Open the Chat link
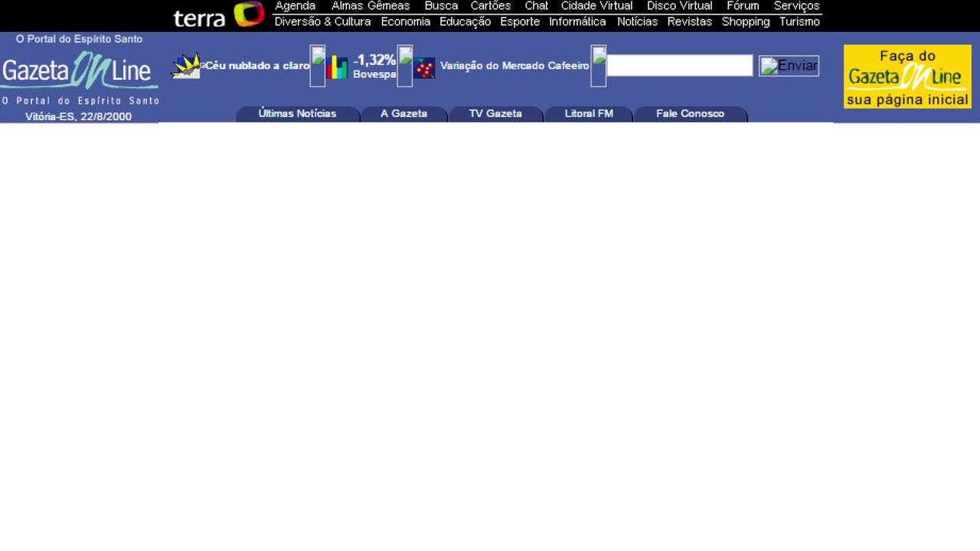The height and width of the screenshot is (551, 980). (x=537, y=6)
